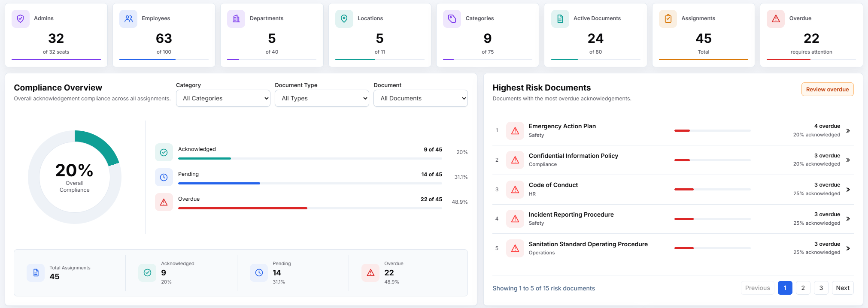Click the Acknowledged checkmark icon beside progress bar

point(164,152)
